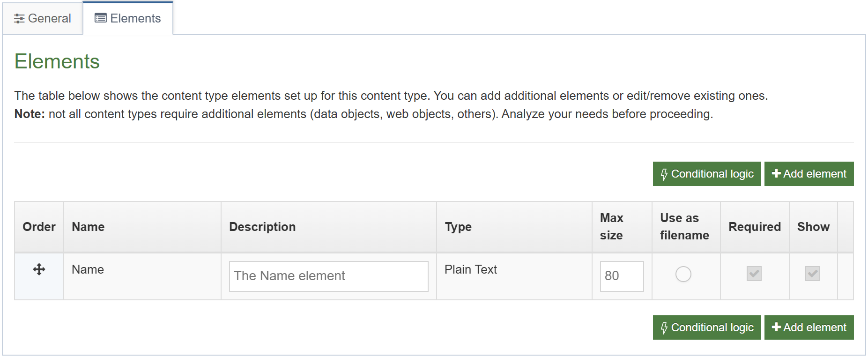This screenshot has width=868, height=357.
Task: Click the top Add element button
Action: pos(809,173)
